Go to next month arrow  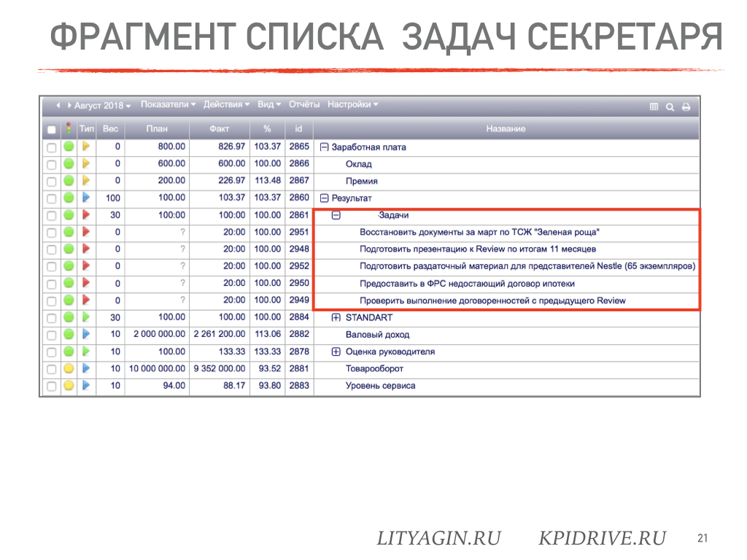click(x=69, y=105)
